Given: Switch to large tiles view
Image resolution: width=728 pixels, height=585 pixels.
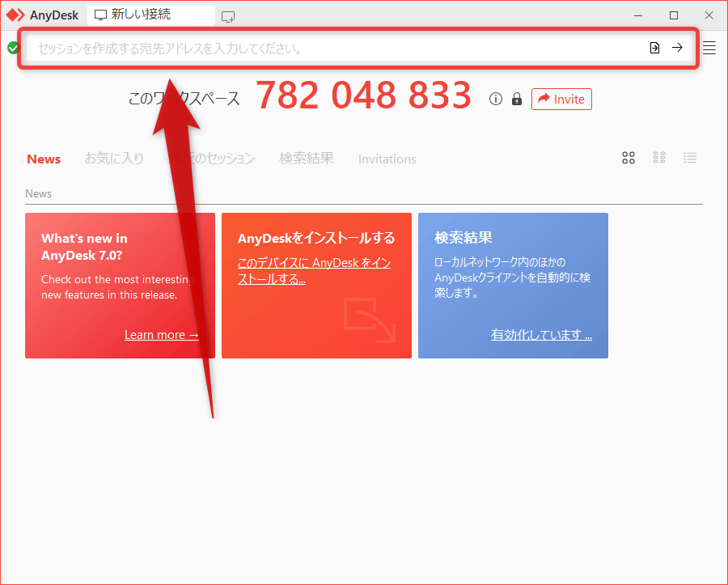Looking at the screenshot, I should (629, 158).
